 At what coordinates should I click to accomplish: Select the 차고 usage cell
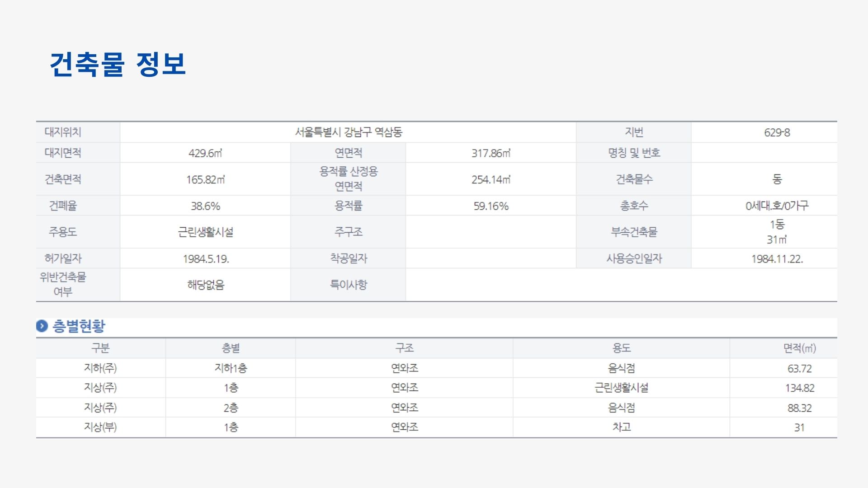pos(621,427)
